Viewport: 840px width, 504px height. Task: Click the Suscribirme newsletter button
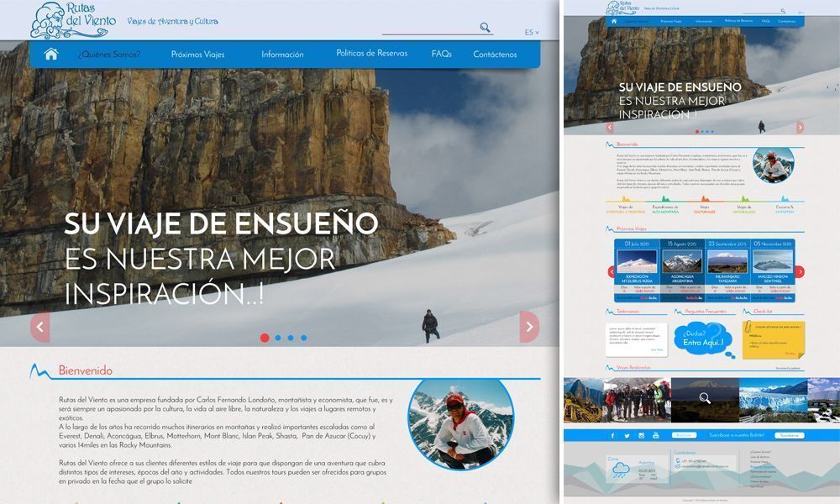click(x=789, y=435)
